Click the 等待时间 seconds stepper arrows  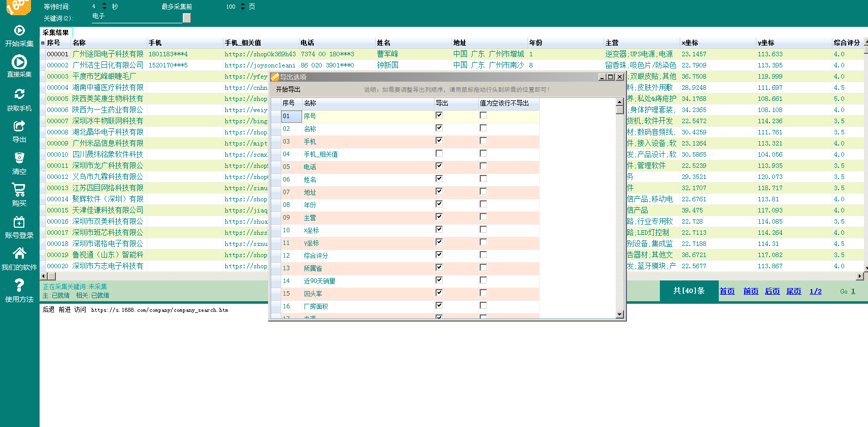tap(104, 6)
